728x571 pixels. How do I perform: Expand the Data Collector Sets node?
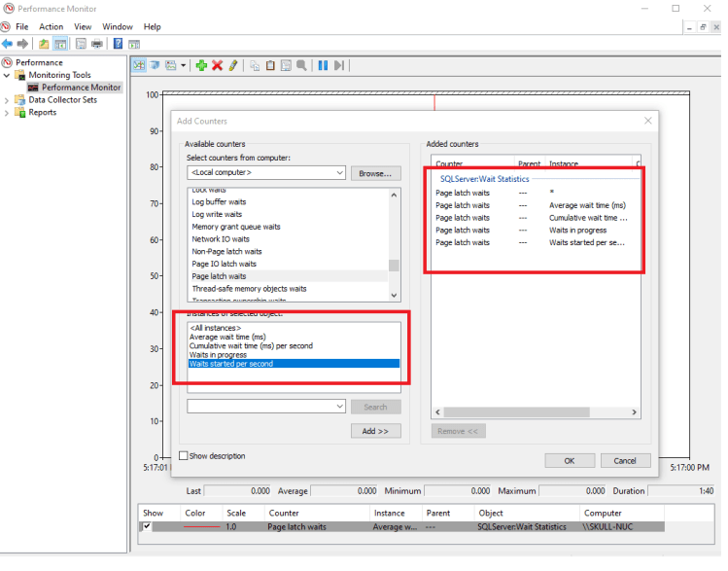[x=8, y=100]
